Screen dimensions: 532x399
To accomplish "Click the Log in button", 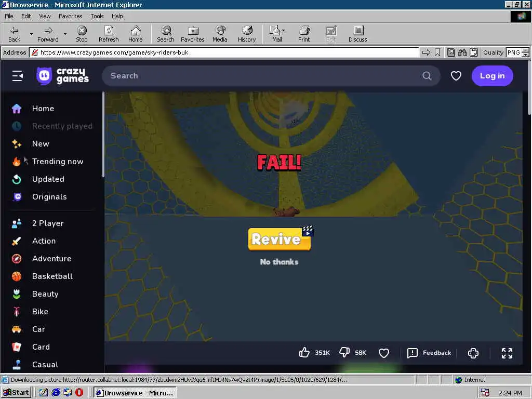I will point(493,76).
